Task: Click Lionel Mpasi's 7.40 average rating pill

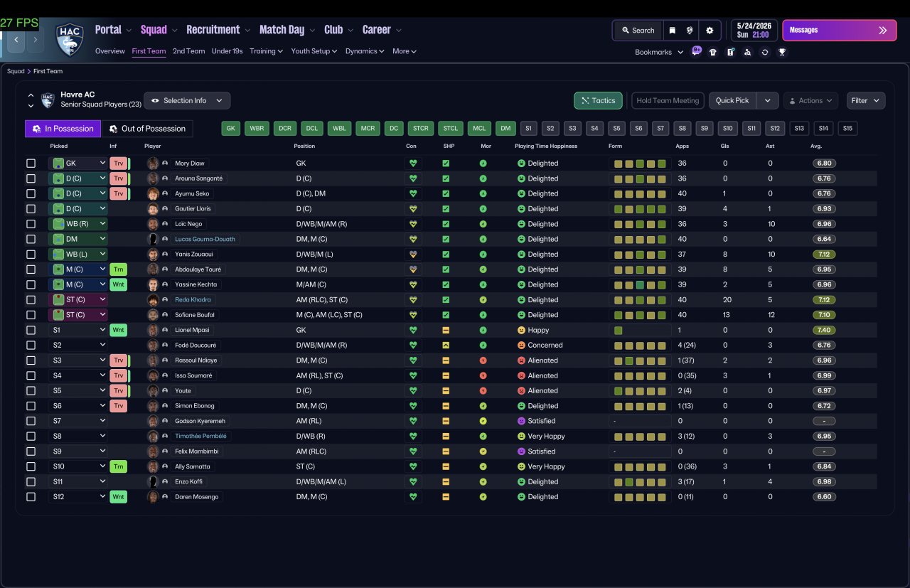Action: pos(824,330)
